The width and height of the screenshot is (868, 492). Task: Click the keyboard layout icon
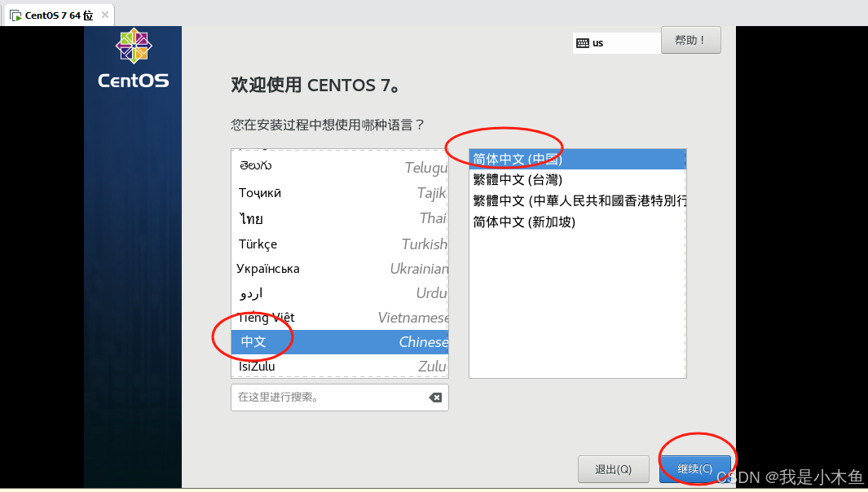click(x=583, y=43)
